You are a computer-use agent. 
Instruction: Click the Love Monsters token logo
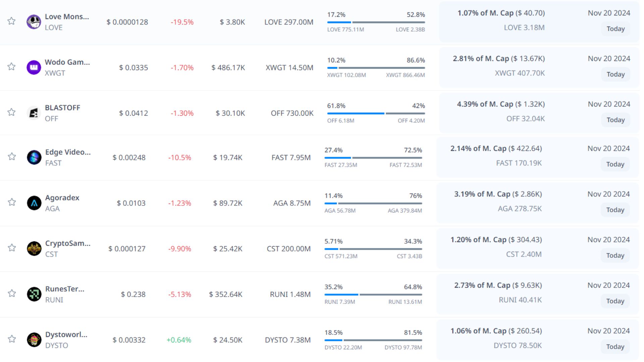click(34, 22)
